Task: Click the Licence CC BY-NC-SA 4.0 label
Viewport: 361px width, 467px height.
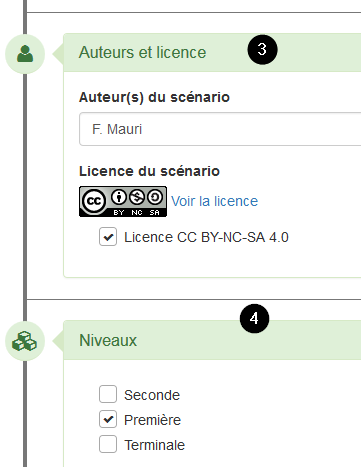Action: [206, 237]
